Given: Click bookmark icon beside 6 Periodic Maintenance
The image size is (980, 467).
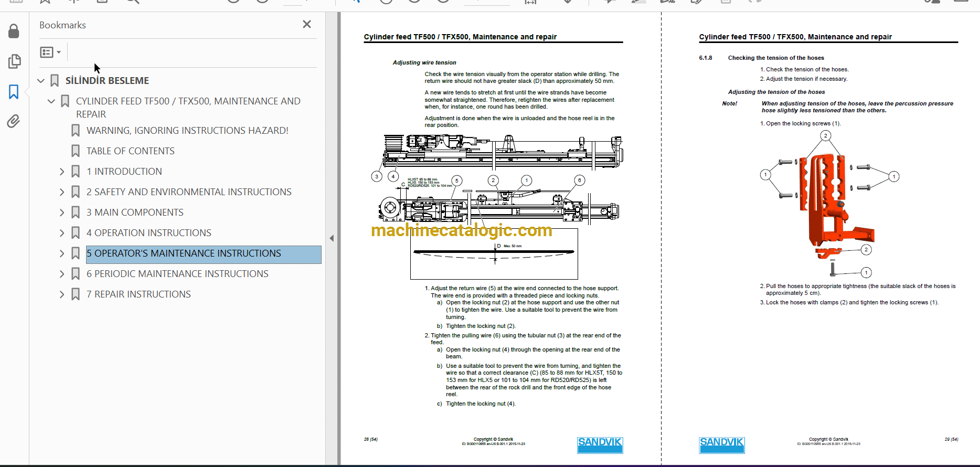Looking at the screenshot, I should click(76, 274).
